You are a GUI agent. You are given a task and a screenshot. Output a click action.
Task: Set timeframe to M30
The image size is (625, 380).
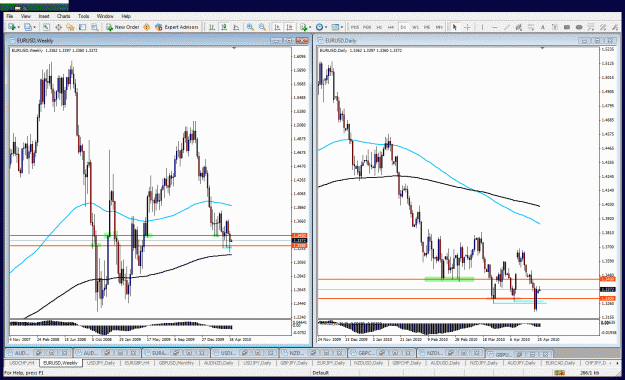coord(367,27)
